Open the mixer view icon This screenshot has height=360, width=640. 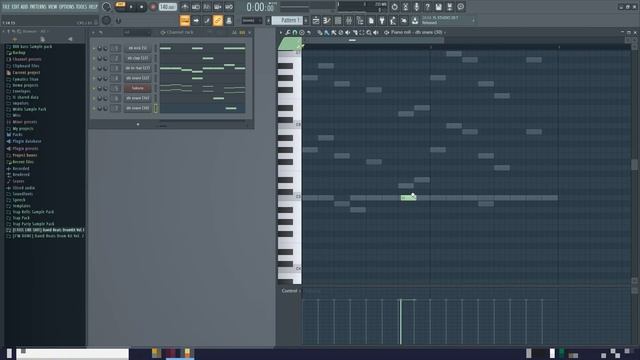coord(349,20)
